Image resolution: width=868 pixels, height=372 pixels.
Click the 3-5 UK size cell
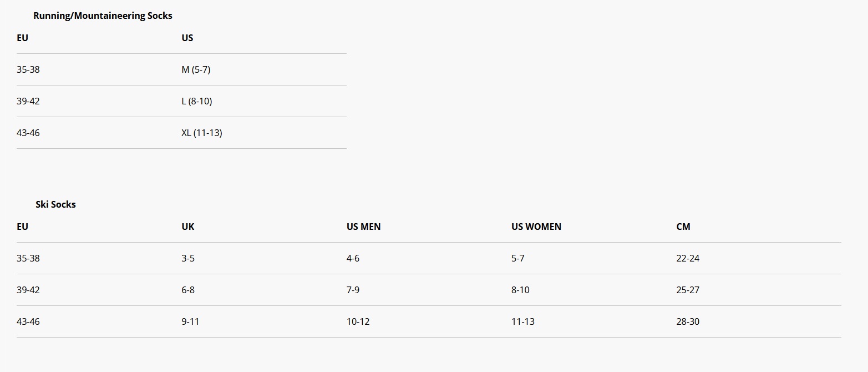point(188,258)
